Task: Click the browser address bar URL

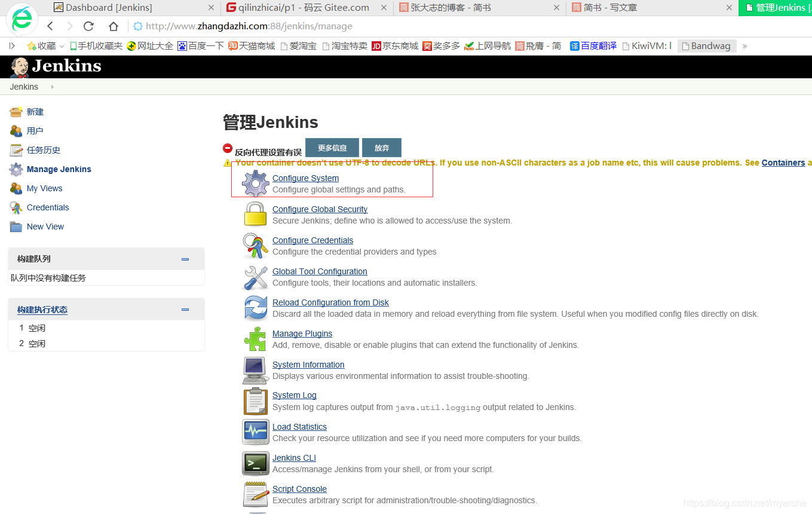Action: click(x=249, y=26)
